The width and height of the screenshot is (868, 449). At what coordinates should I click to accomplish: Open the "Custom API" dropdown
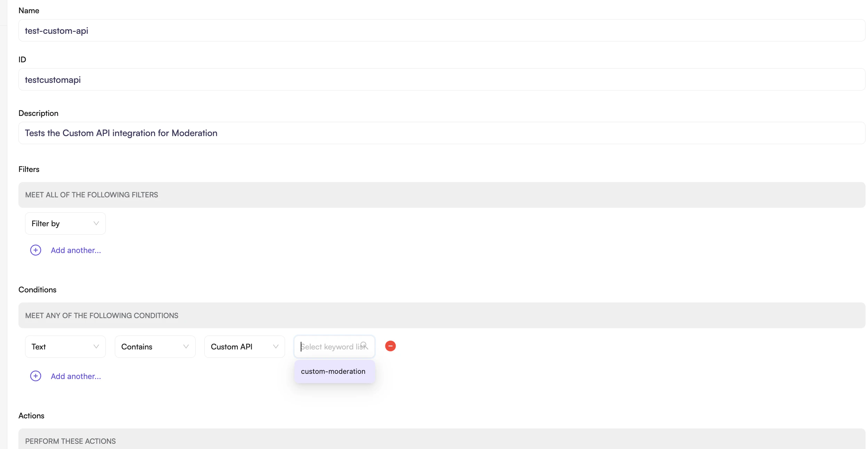244,346
